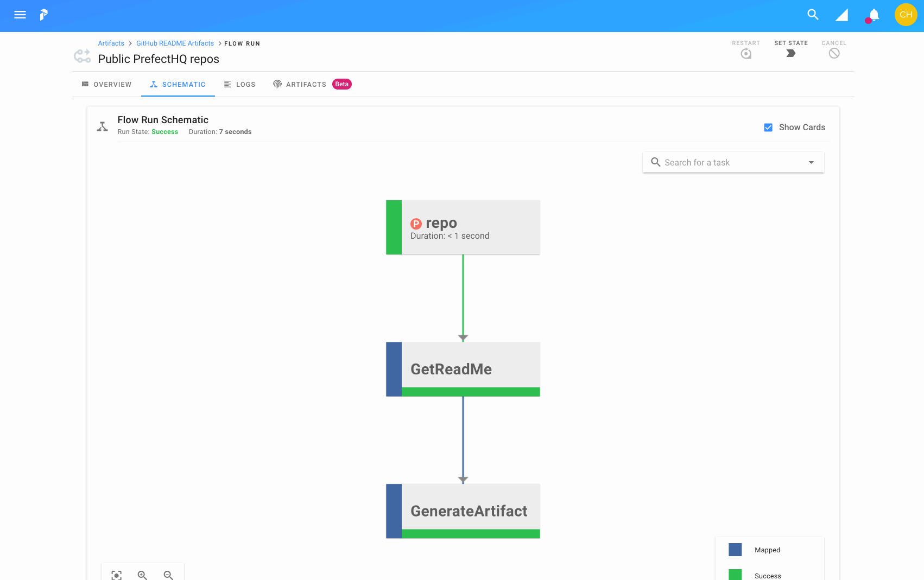Viewport: 924px width, 580px height.
Task: Click the repo card's Duration text
Action: click(450, 236)
